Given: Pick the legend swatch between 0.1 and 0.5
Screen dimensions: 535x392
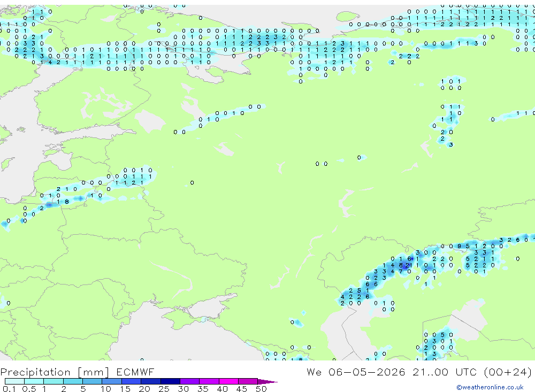Looking at the screenshot, I should (x=14, y=381).
